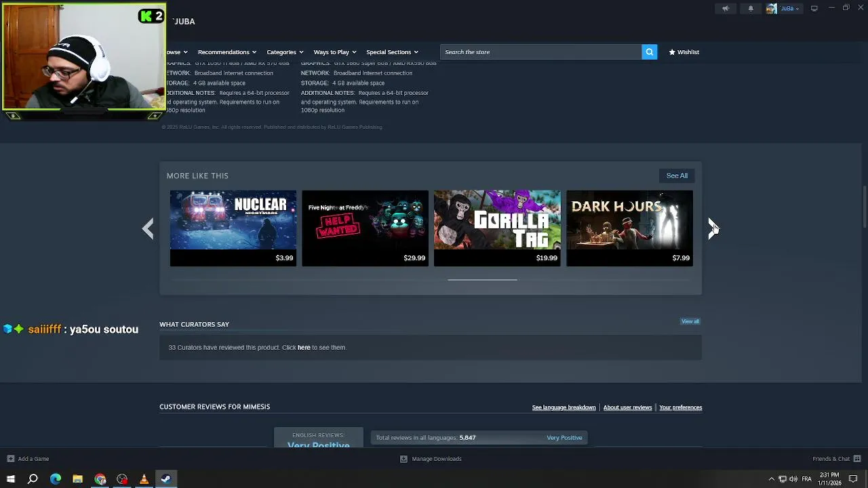This screenshot has height=488, width=868.
Task: Open Manage Downloads text
Action: pos(437,459)
